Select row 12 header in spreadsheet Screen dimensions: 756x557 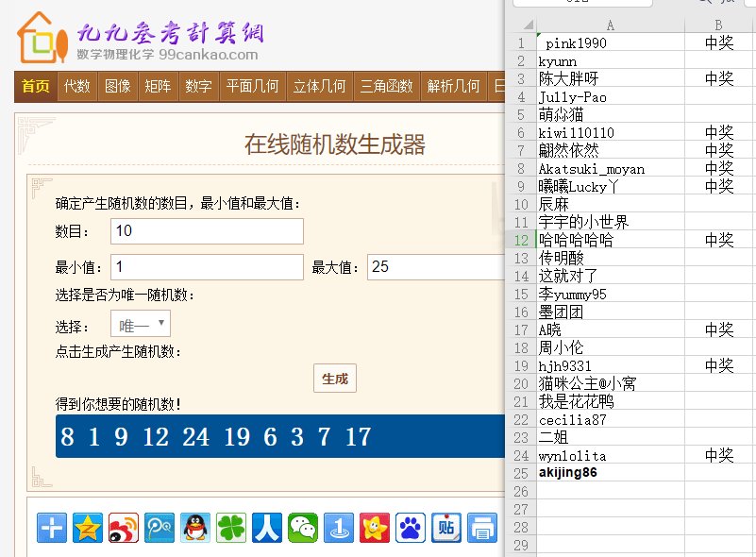(x=521, y=240)
